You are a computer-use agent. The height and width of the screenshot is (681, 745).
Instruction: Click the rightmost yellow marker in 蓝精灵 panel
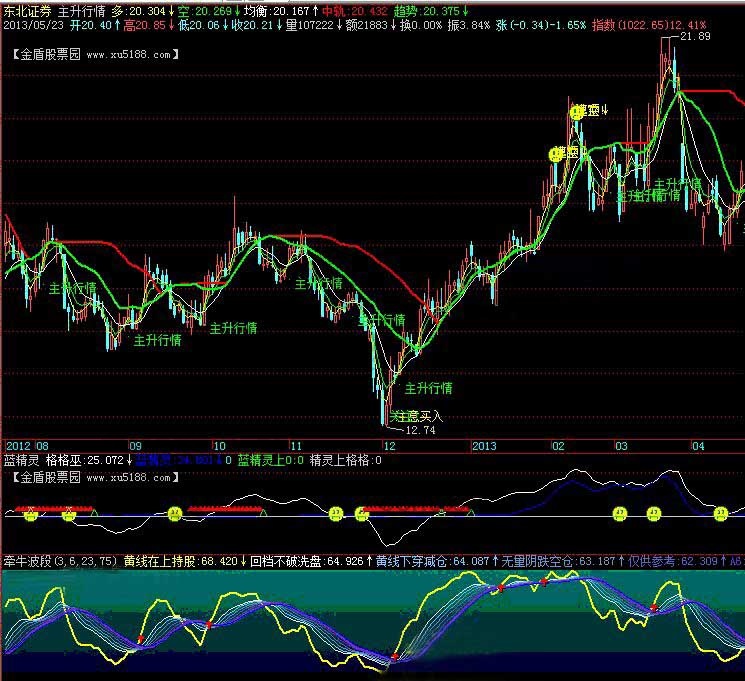click(x=721, y=513)
